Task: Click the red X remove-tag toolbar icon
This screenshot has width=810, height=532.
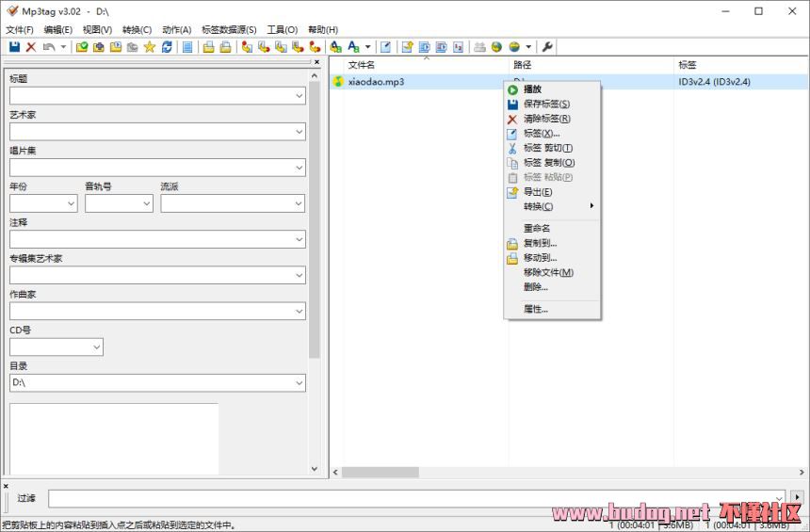Action: 31,47
